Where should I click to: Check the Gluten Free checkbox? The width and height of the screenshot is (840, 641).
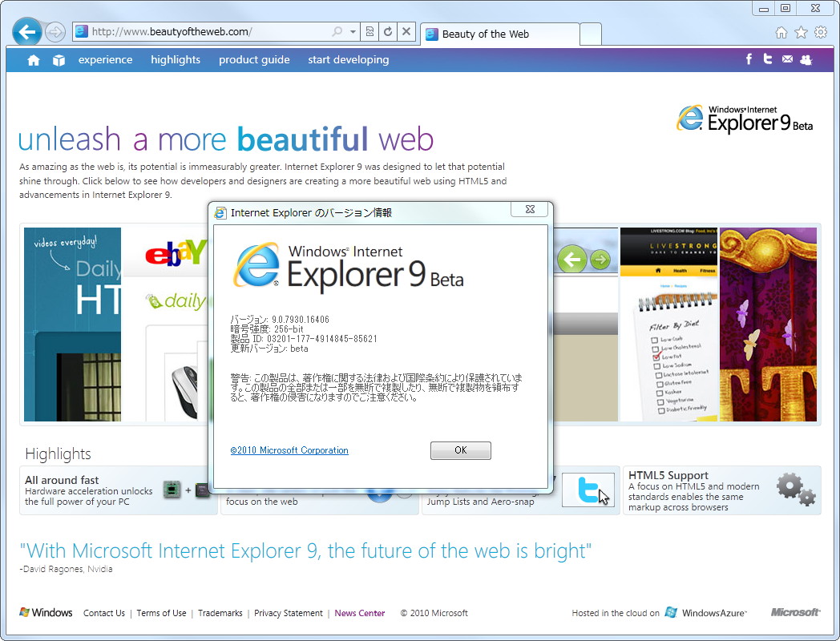point(660,383)
